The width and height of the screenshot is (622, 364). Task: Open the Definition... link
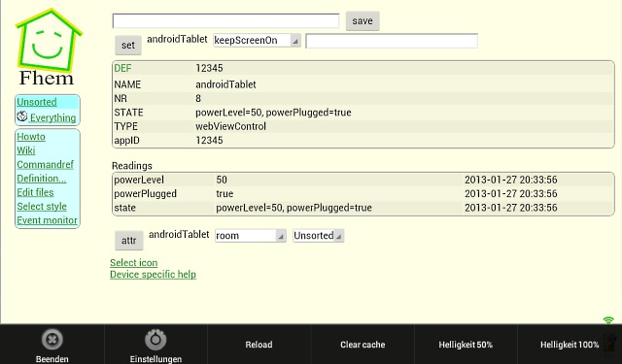click(41, 179)
